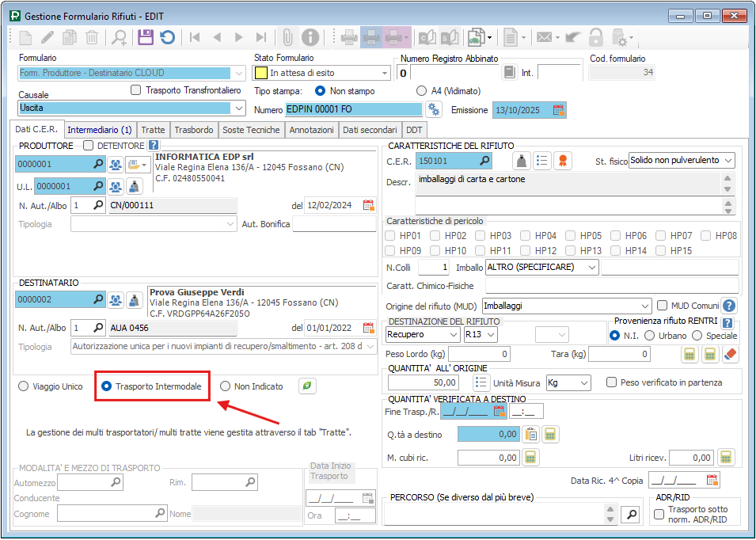Image resolution: width=756 pixels, height=540 pixels.
Task: Click the purple Save floppy disk icon
Action: click(x=146, y=37)
